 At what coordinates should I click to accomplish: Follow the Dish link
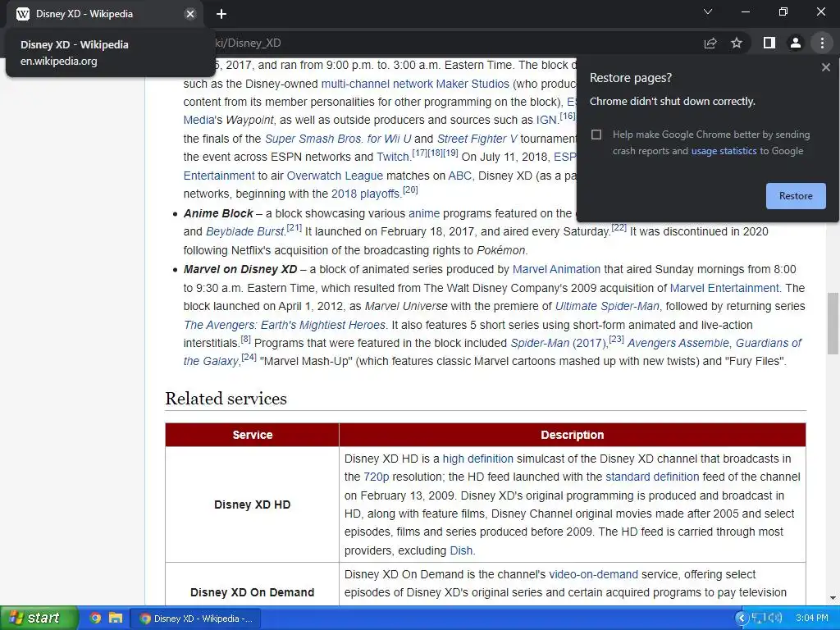pyautogui.click(x=461, y=550)
